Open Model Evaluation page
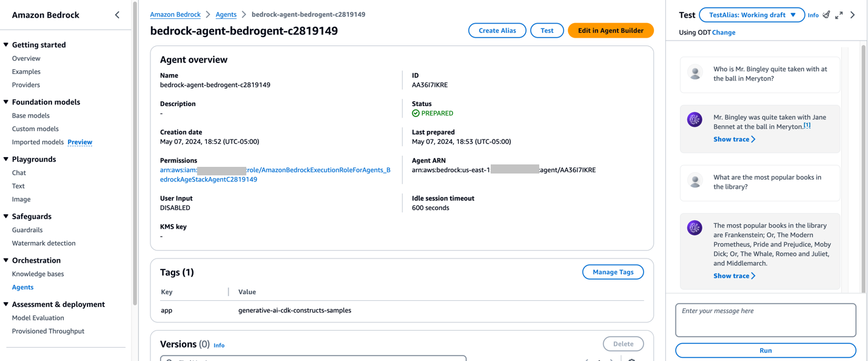The height and width of the screenshot is (361, 868). [x=38, y=318]
